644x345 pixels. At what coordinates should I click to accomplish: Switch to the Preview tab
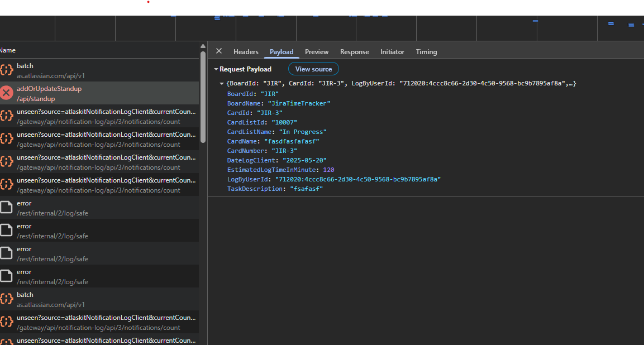(317, 52)
